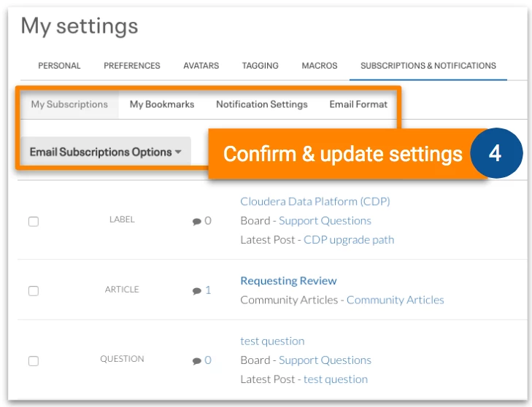Expand the Email Subscriptions Options dropdown

[x=106, y=152]
